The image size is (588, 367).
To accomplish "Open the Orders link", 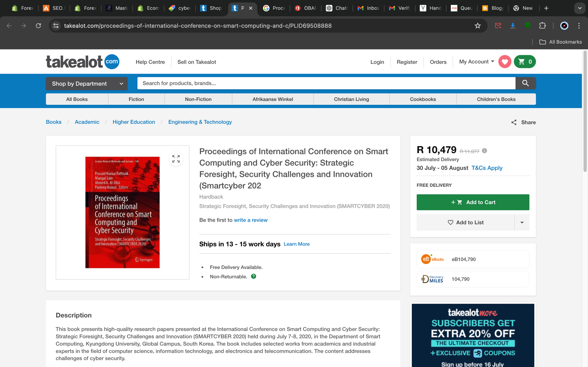I will click(438, 62).
